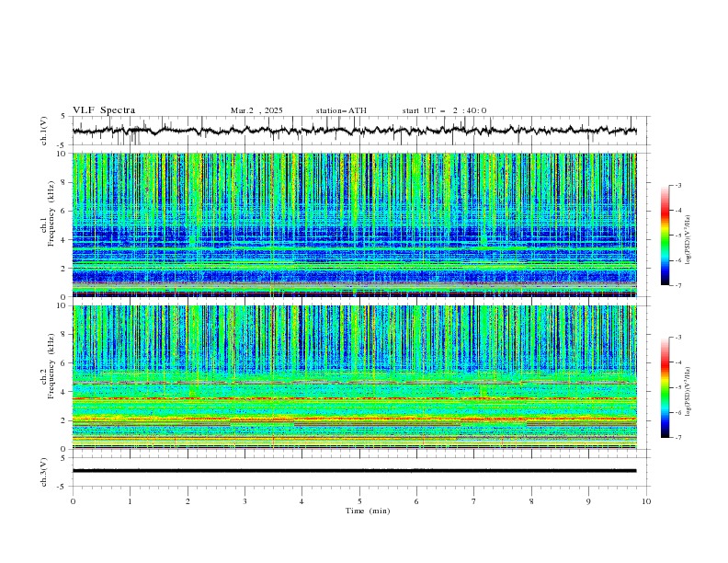The height and width of the screenshot is (563, 728).
Task: Click the ch.1 waveform trace plot
Action: coord(354,131)
